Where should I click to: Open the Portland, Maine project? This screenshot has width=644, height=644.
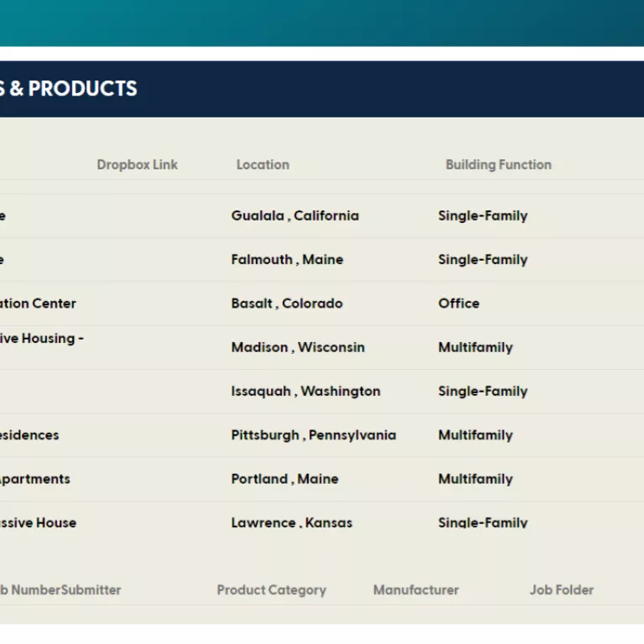[x=284, y=479]
